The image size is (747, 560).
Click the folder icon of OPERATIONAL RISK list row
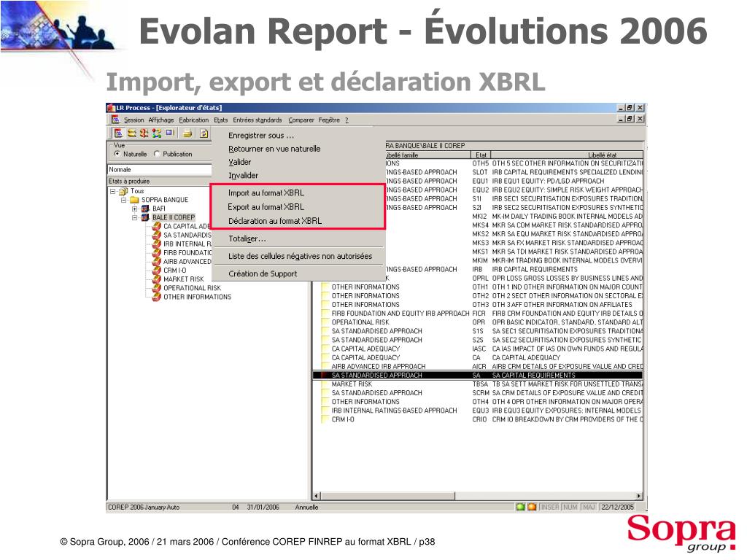tap(326, 322)
